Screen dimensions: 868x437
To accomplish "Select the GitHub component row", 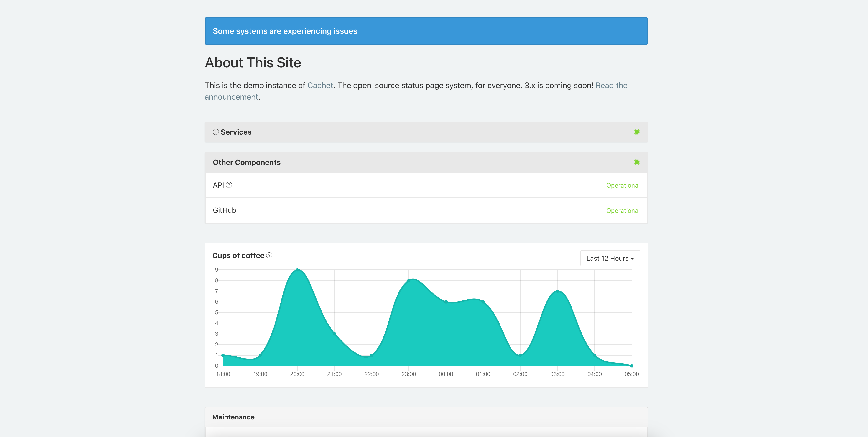I will coord(426,210).
